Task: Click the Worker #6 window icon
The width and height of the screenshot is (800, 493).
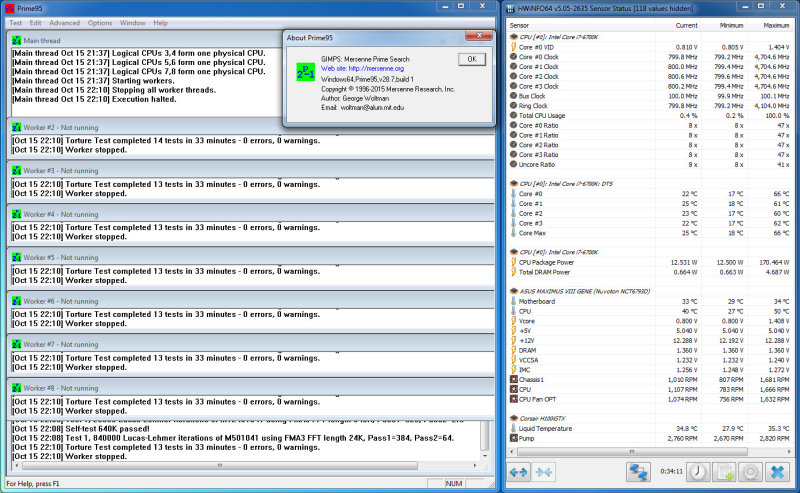Action: click(x=16, y=301)
